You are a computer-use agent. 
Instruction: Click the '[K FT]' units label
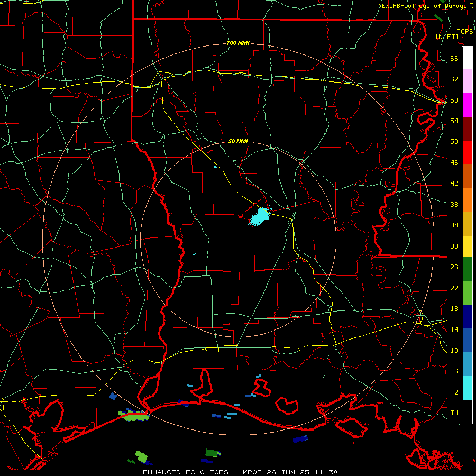(x=447, y=36)
